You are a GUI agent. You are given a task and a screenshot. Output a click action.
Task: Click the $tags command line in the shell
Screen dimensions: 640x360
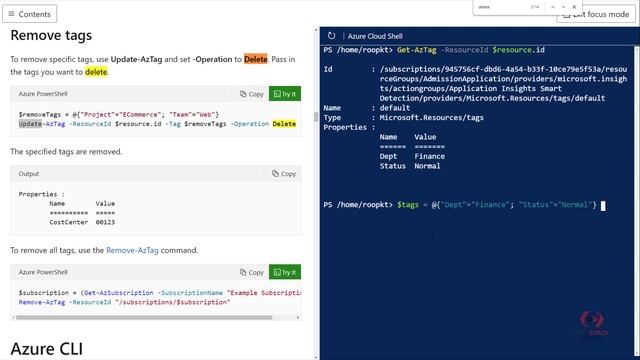460,205
